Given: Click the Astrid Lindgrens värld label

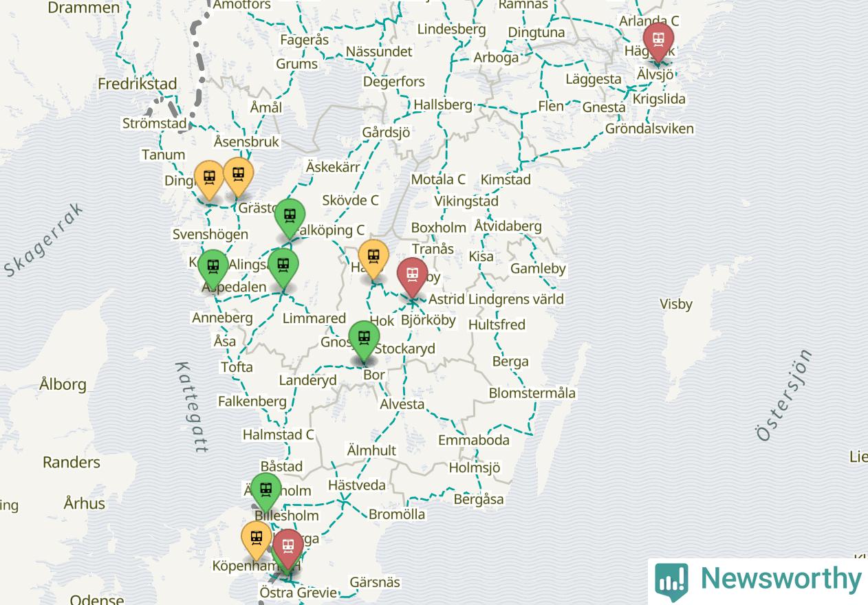Looking at the screenshot, I should 496,299.
